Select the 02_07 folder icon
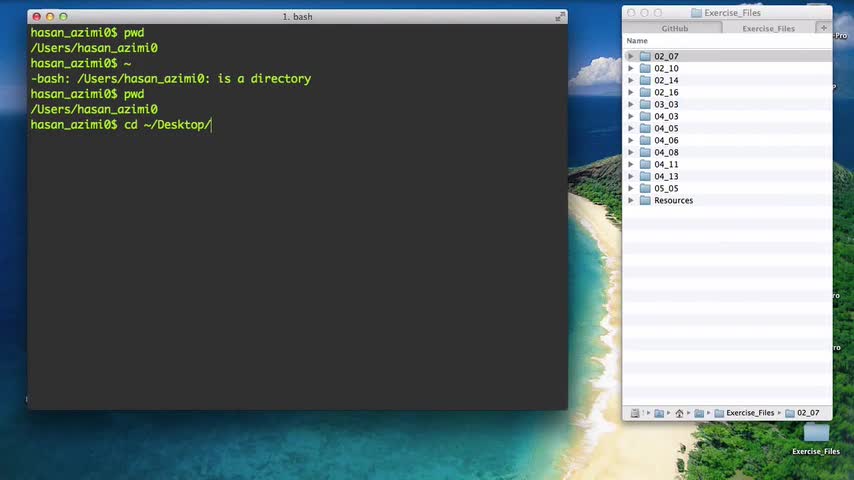 click(x=645, y=56)
